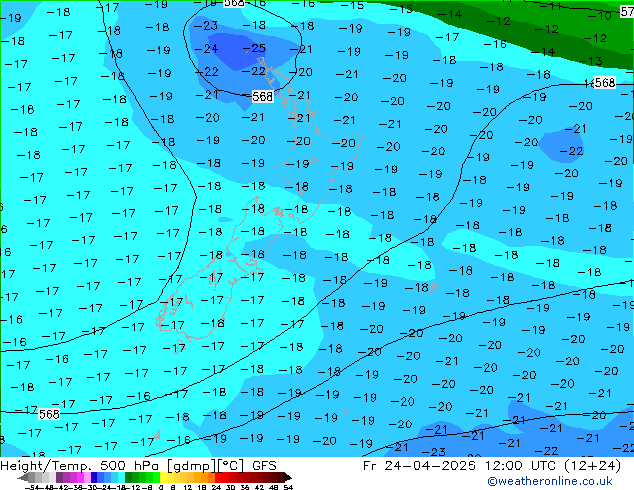Image resolution: width=634 pixels, height=490 pixels.
Task: Click the grey swatch in the color legend
Action: point(32,478)
